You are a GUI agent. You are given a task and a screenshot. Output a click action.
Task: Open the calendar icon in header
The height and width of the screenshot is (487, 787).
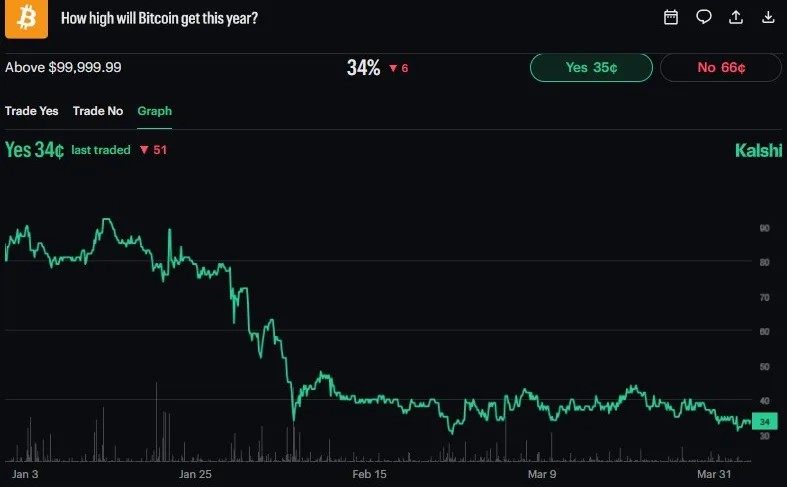pos(671,17)
